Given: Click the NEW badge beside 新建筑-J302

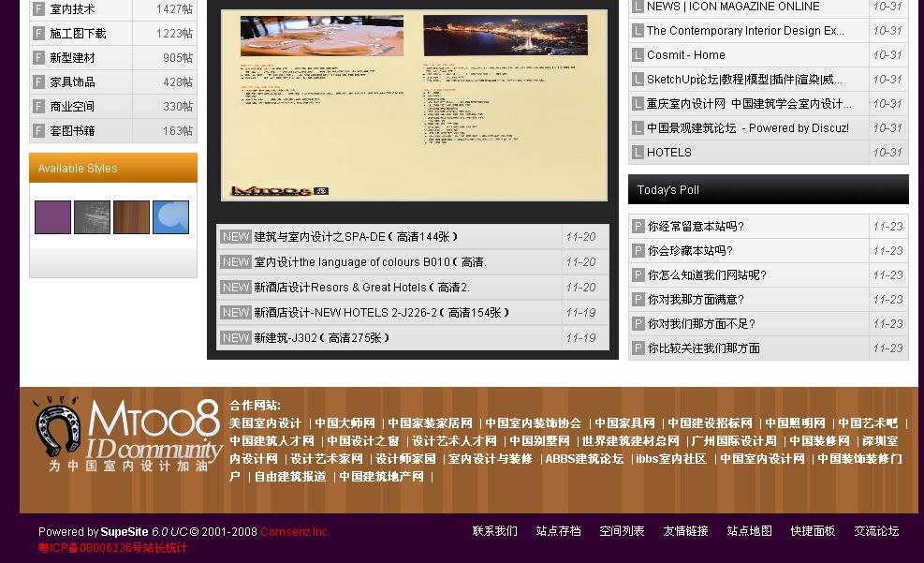Looking at the screenshot, I should 236,338.
